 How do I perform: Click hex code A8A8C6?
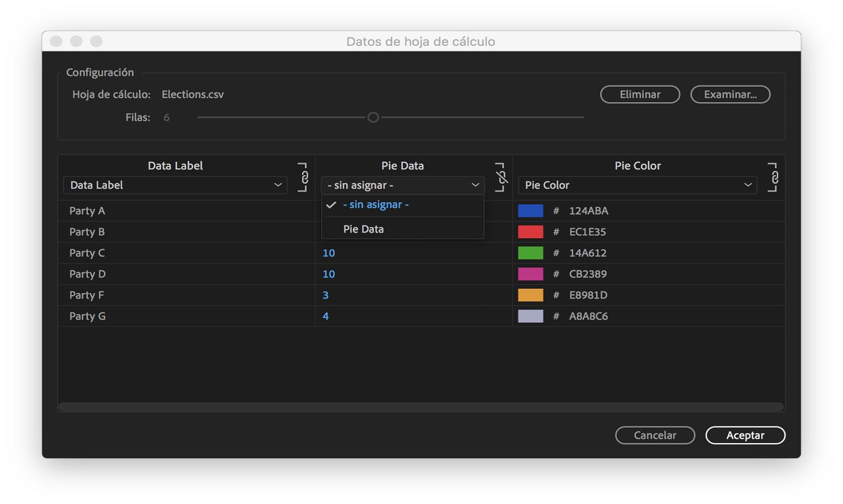tap(589, 316)
